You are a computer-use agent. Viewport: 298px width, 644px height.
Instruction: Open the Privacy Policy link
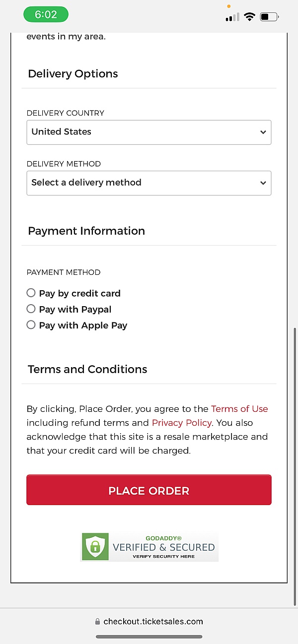point(182,423)
